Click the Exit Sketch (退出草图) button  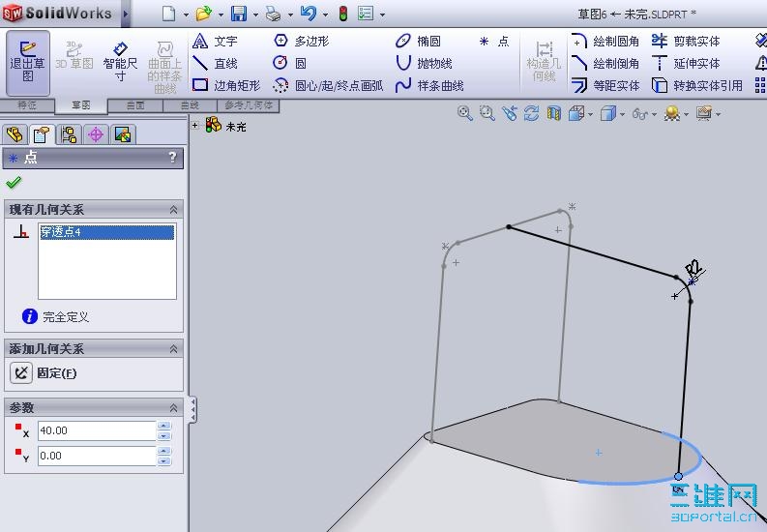tap(28, 63)
